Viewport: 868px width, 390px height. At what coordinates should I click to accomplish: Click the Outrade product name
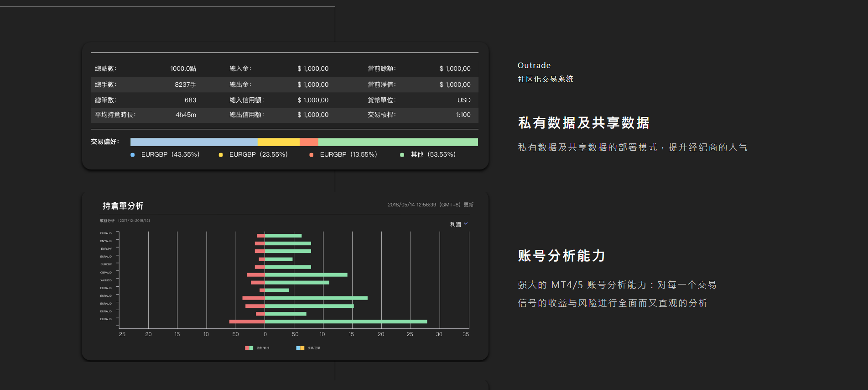coord(534,65)
